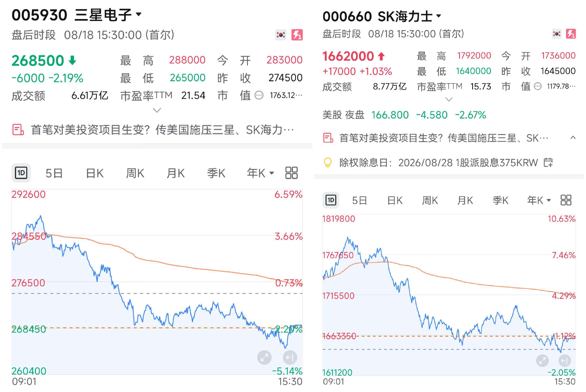Expand Samsung chart to fullscreen
Screen dimensions: 586x392
pos(264,358)
